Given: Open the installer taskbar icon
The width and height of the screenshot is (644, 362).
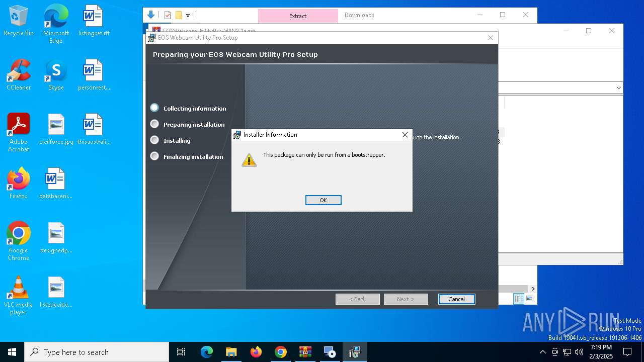Looking at the screenshot, I should pos(355,352).
